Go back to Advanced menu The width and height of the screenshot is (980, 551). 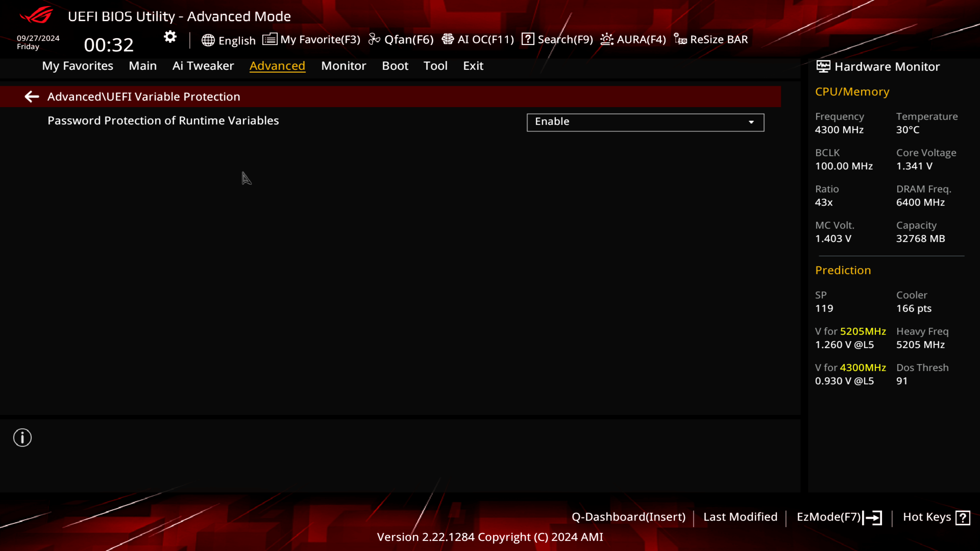32,96
